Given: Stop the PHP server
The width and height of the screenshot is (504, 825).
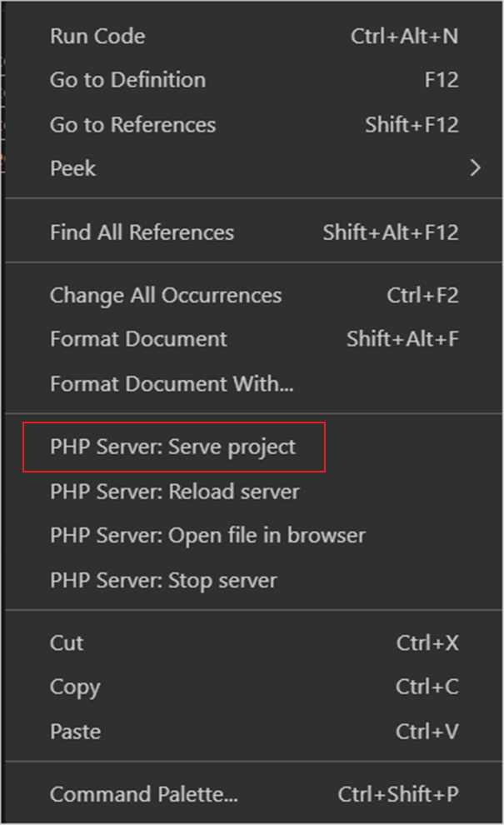Looking at the screenshot, I should tap(162, 581).
